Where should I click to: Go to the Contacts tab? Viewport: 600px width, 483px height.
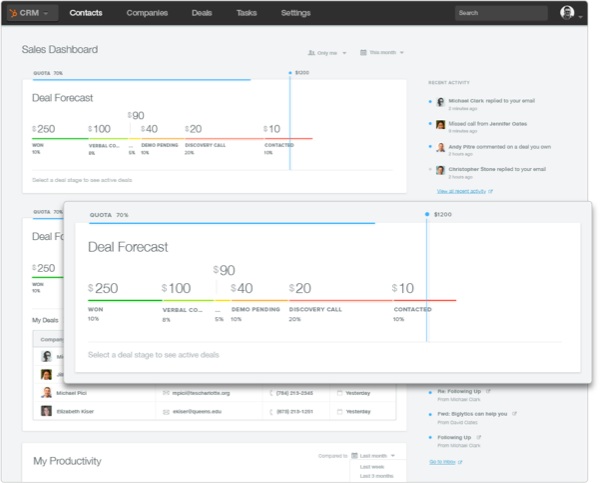86,13
